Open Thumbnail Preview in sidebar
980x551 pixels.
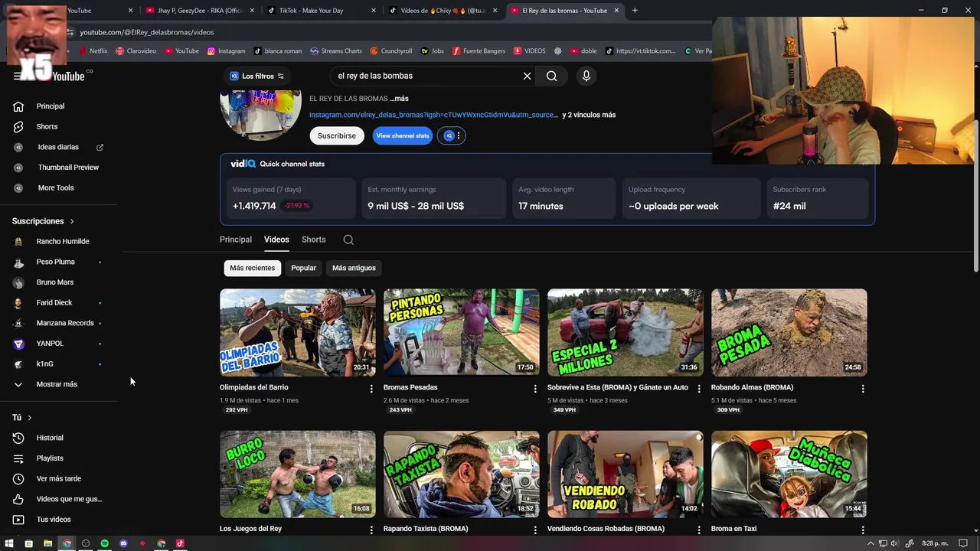(68, 168)
